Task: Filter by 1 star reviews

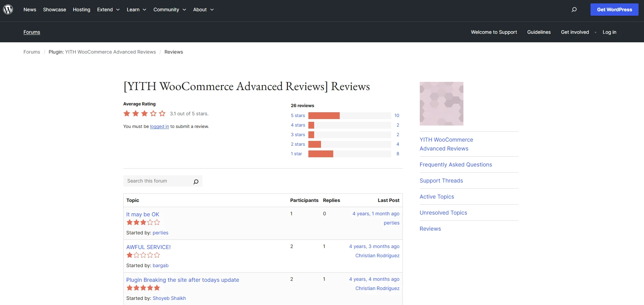Action: (296, 154)
